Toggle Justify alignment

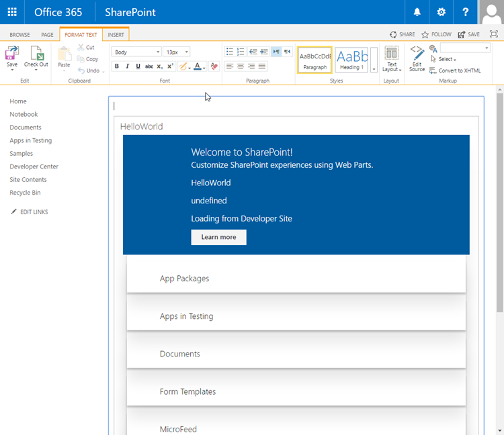point(262,66)
